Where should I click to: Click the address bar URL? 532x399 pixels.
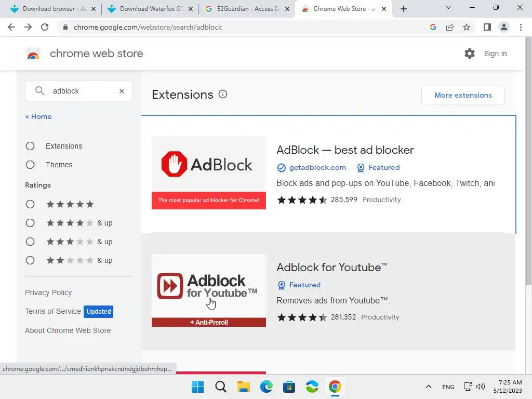pyautogui.click(x=148, y=27)
